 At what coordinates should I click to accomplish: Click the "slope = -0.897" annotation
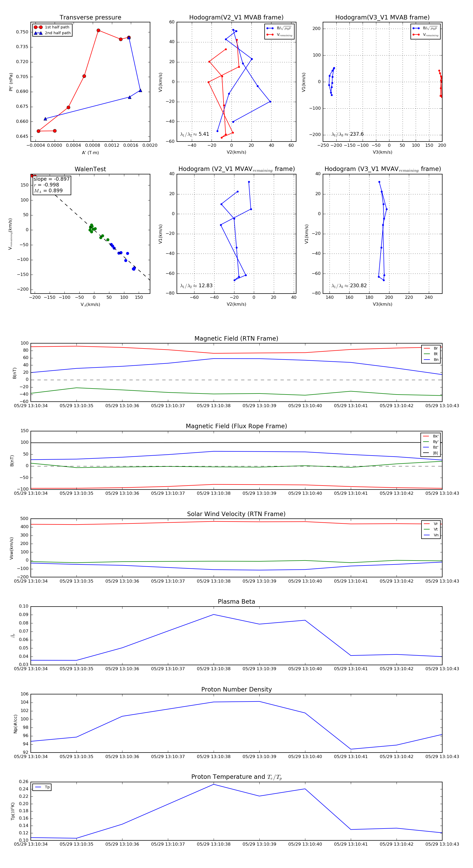click(x=52, y=179)
